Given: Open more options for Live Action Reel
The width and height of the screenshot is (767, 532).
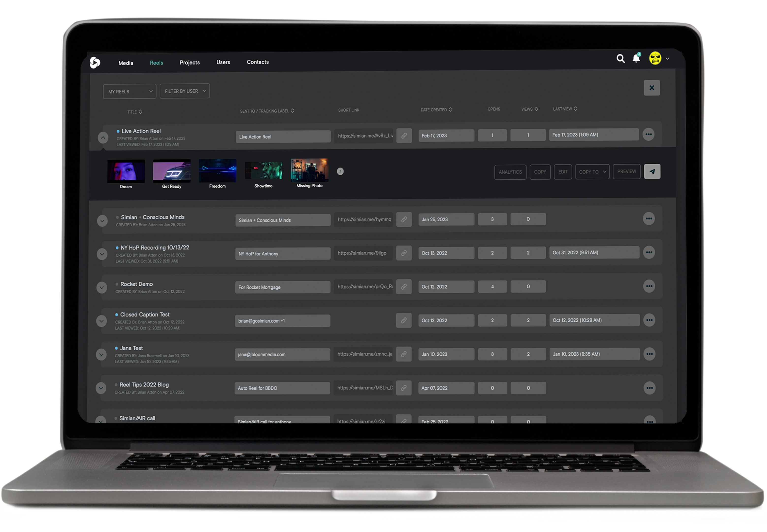Looking at the screenshot, I should click(x=648, y=134).
